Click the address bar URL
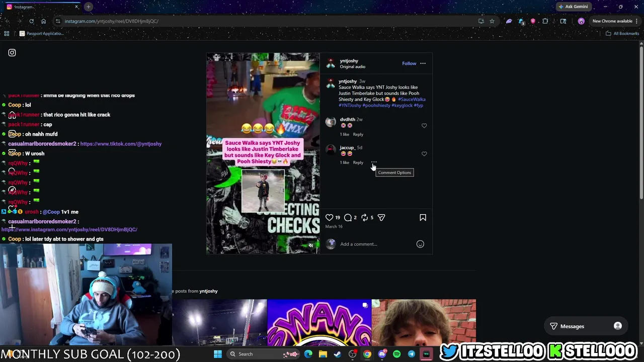The height and width of the screenshot is (362, 644). (111, 21)
